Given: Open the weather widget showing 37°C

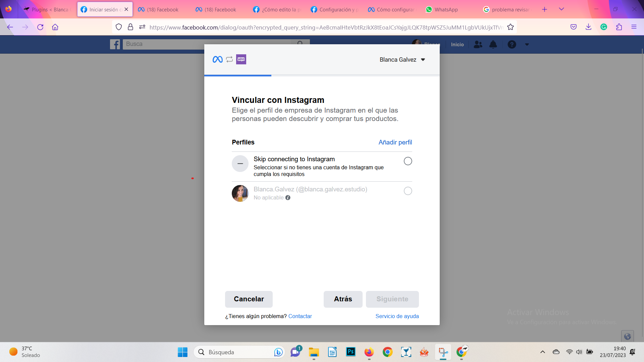Looking at the screenshot, I should [24, 352].
